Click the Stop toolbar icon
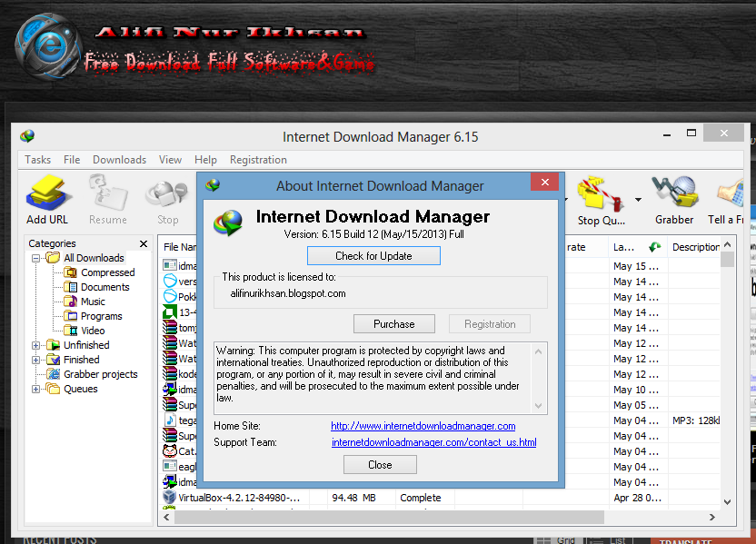The height and width of the screenshot is (544, 756). pyautogui.click(x=167, y=200)
